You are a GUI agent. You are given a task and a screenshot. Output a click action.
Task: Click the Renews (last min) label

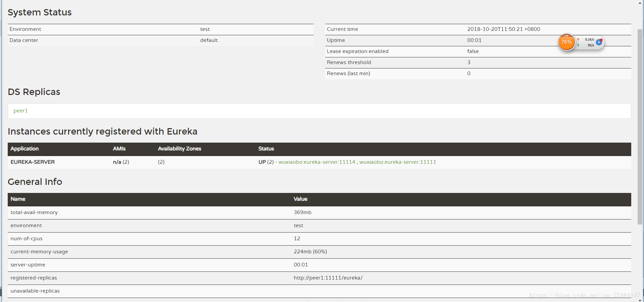click(348, 73)
